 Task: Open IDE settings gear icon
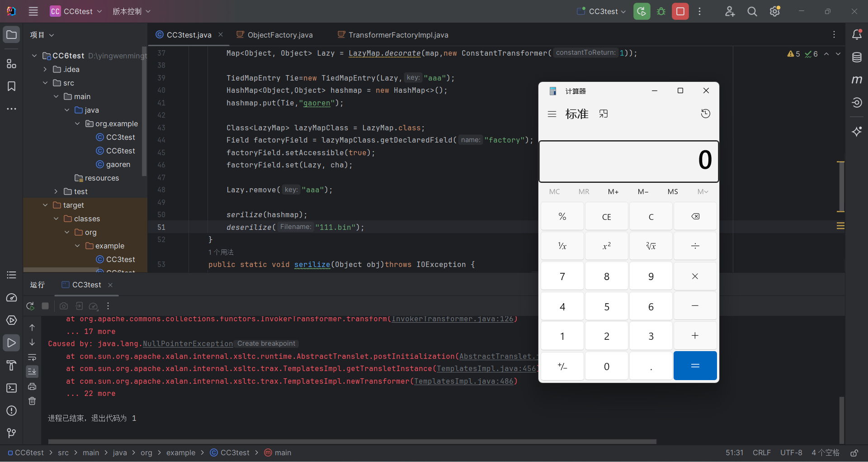tap(775, 11)
